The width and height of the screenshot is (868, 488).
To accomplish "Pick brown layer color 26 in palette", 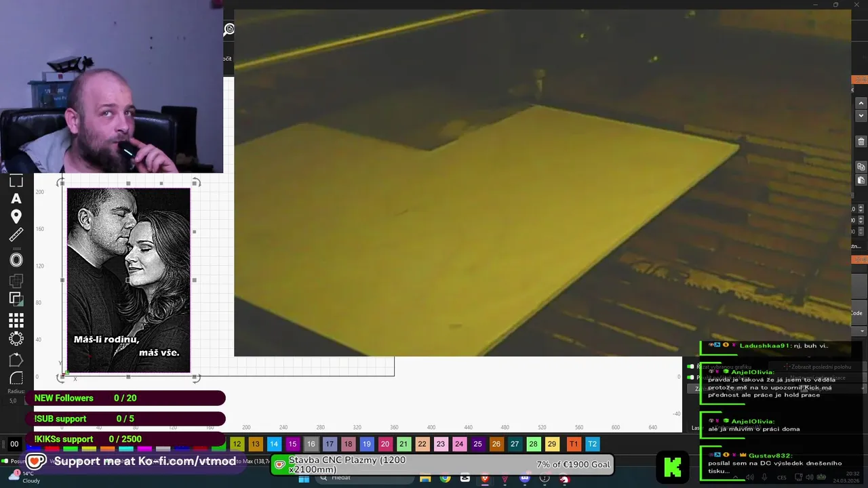I will click(x=496, y=445).
